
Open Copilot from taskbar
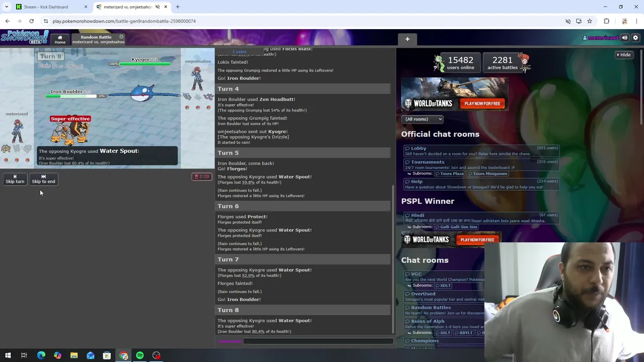click(57, 355)
